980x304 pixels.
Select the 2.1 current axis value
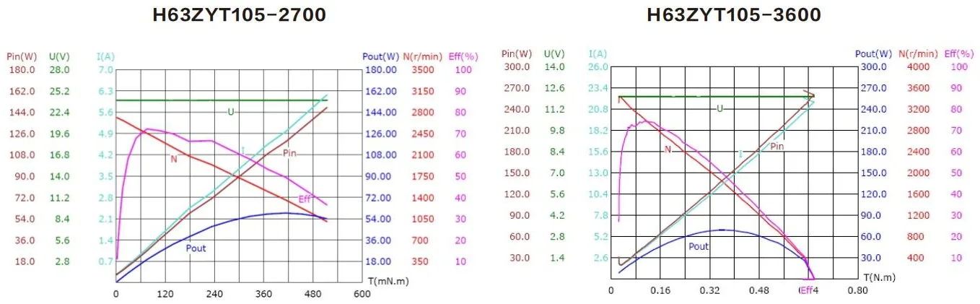coord(105,219)
